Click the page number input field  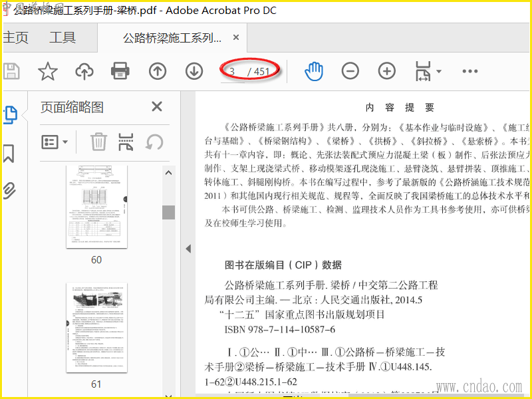click(233, 72)
